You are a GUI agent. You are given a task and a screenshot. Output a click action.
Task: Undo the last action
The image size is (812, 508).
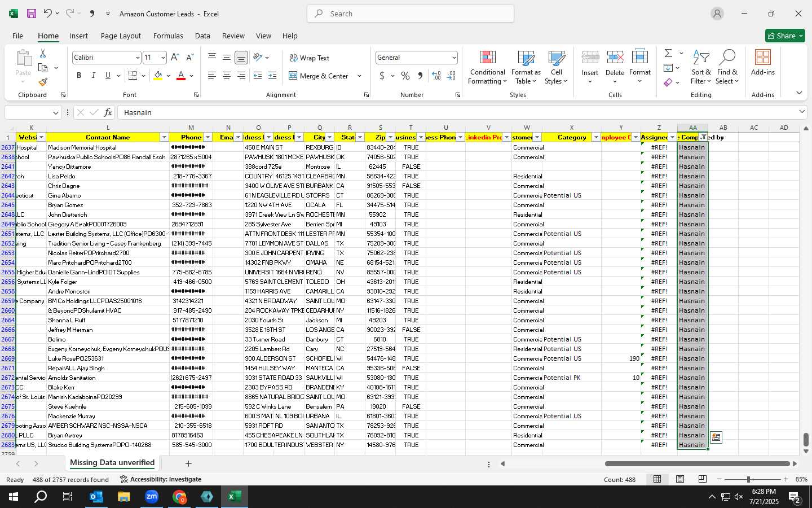pyautogui.click(x=48, y=14)
